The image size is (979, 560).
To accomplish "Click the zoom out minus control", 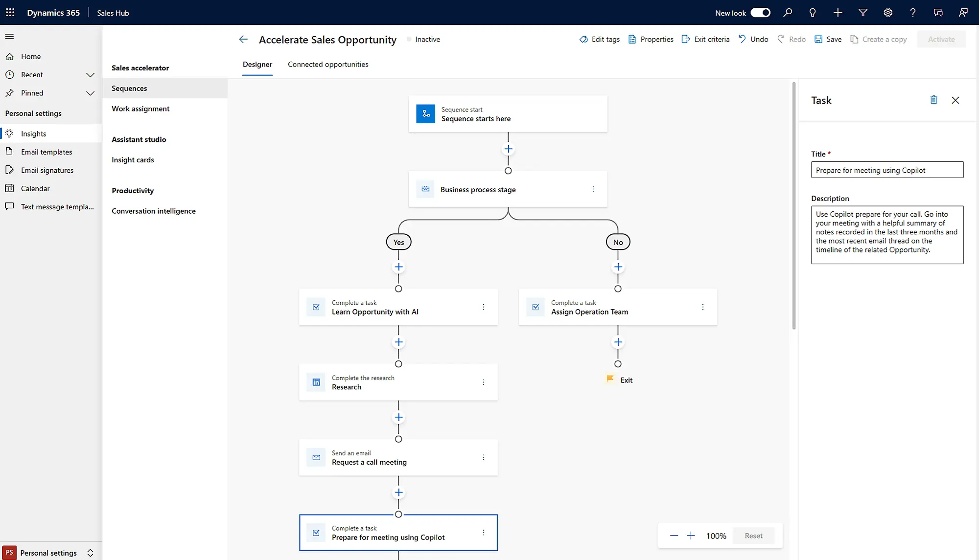I will pyautogui.click(x=674, y=536).
